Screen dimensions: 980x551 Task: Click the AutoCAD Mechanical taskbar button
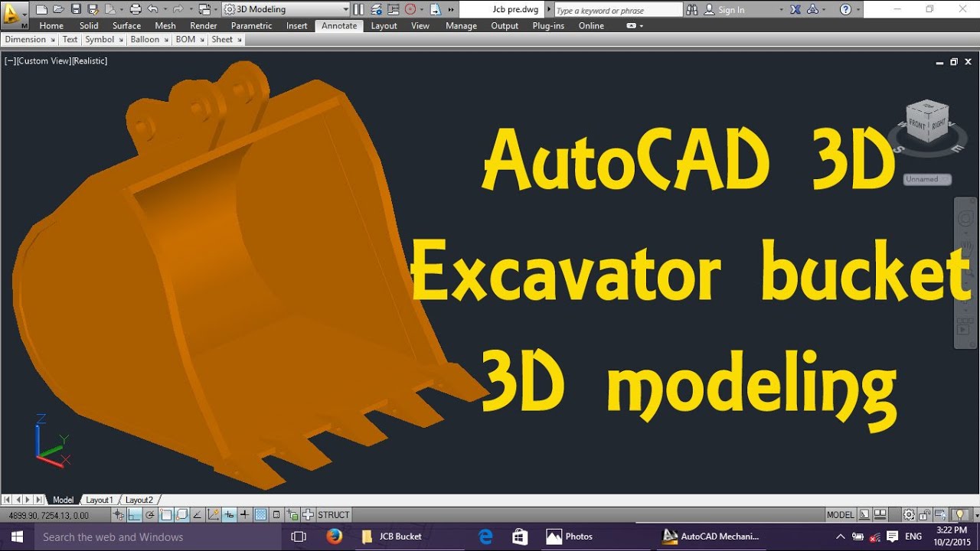710,536
